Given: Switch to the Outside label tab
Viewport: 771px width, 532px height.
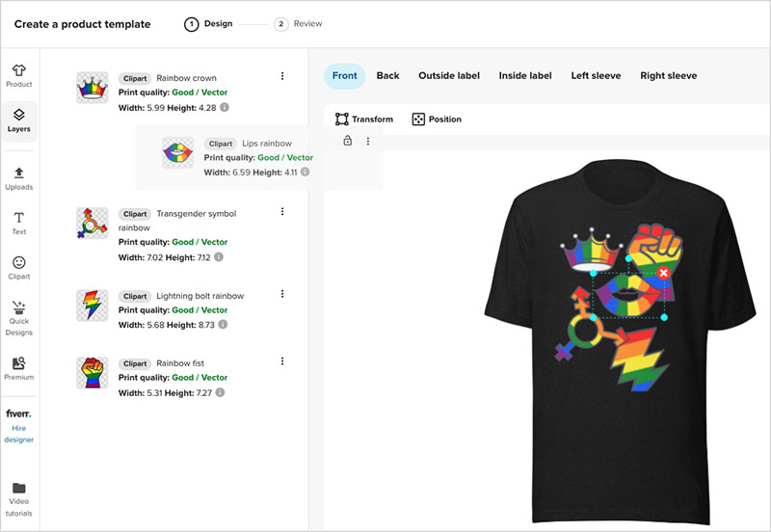Looking at the screenshot, I should [x=449, y=76].
